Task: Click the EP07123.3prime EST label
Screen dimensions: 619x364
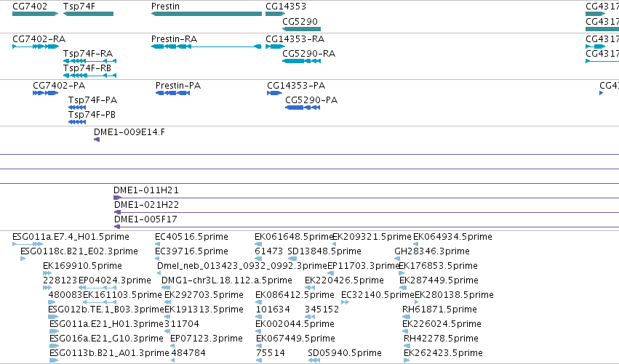Action: click(x=207, y=339)
